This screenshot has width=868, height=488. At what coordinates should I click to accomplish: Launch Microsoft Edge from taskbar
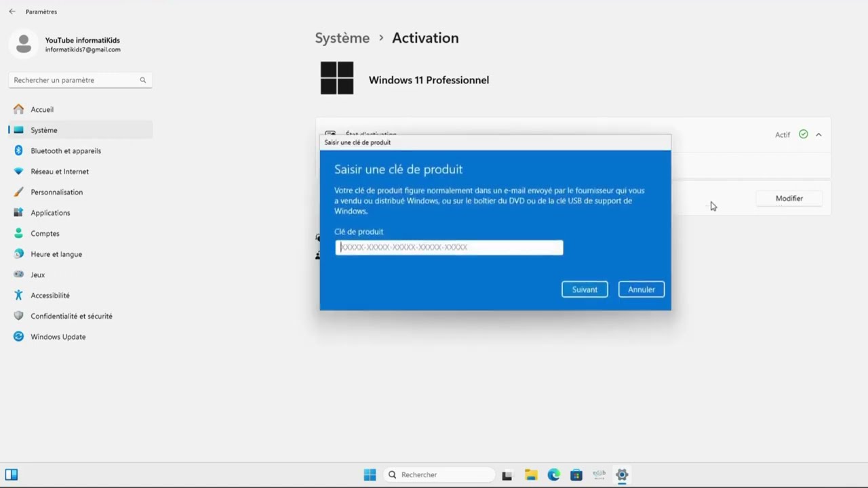tap(554, 475)
